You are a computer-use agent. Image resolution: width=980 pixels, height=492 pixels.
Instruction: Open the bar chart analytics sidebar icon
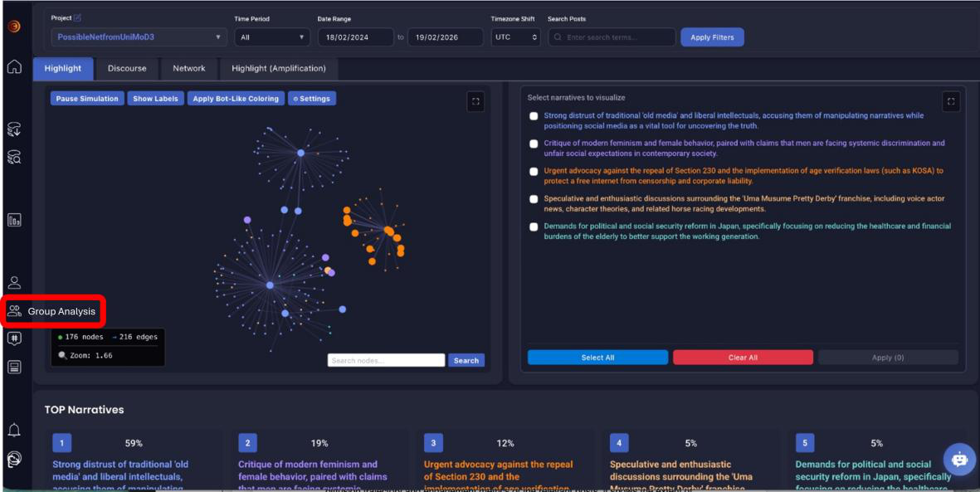tap(14, 220)
